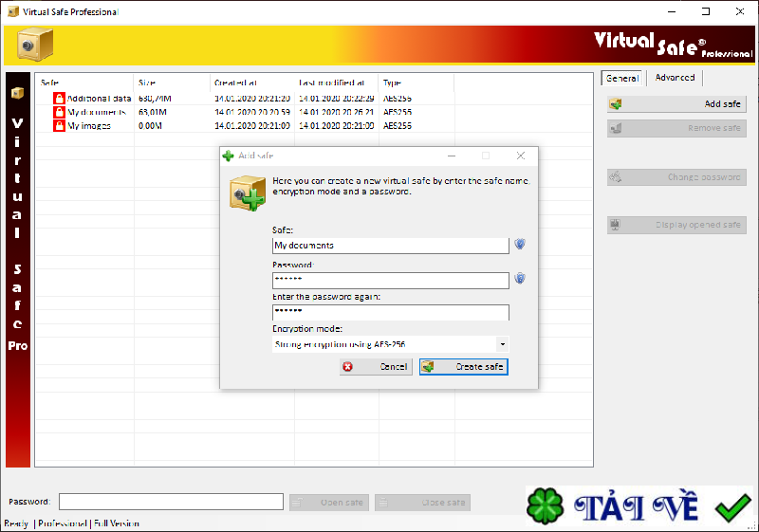
Task: Click AES256 type in Additional data row
Action: click(398, 99)
